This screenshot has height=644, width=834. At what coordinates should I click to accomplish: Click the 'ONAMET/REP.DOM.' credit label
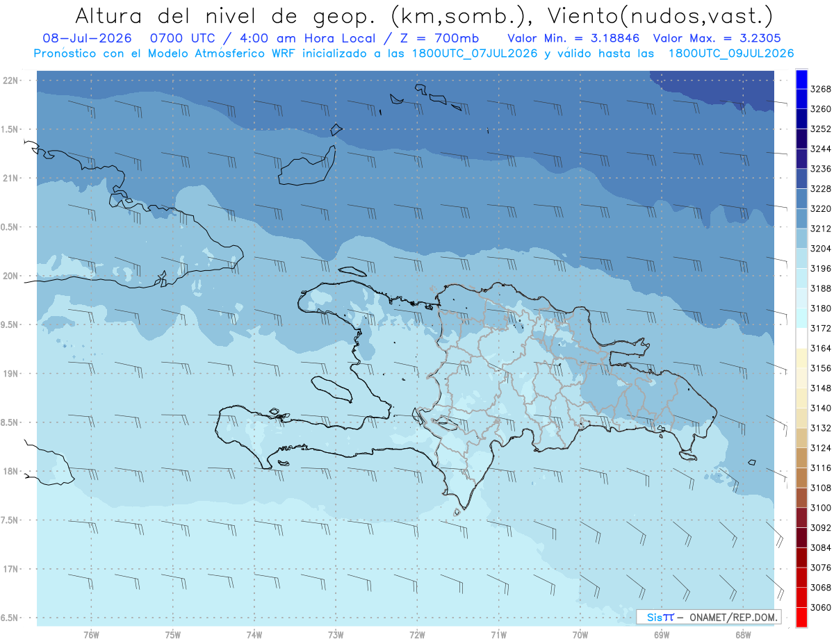pos(733,617)
